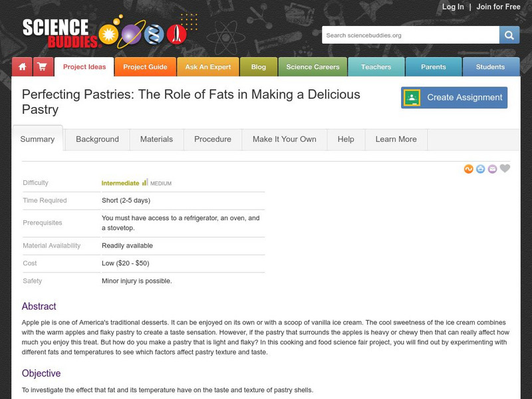Click the Intermediate difficulty link

click(x=120, y=184)
